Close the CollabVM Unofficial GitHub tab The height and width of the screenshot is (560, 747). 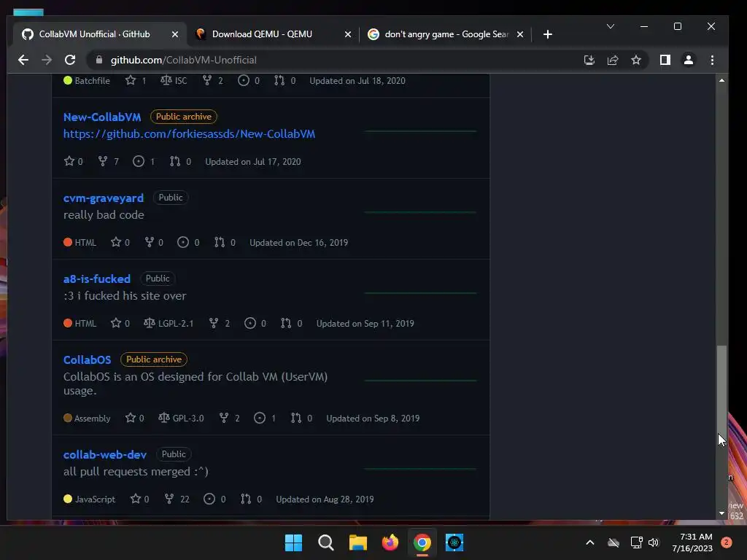(175, 34)
